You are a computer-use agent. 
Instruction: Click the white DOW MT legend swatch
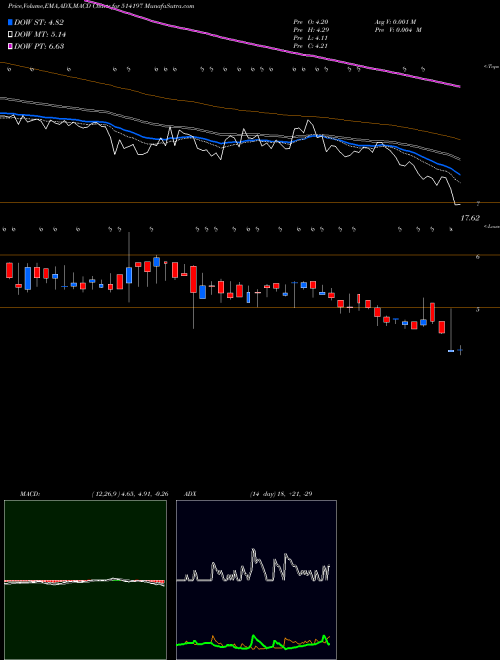click(11, 35)
